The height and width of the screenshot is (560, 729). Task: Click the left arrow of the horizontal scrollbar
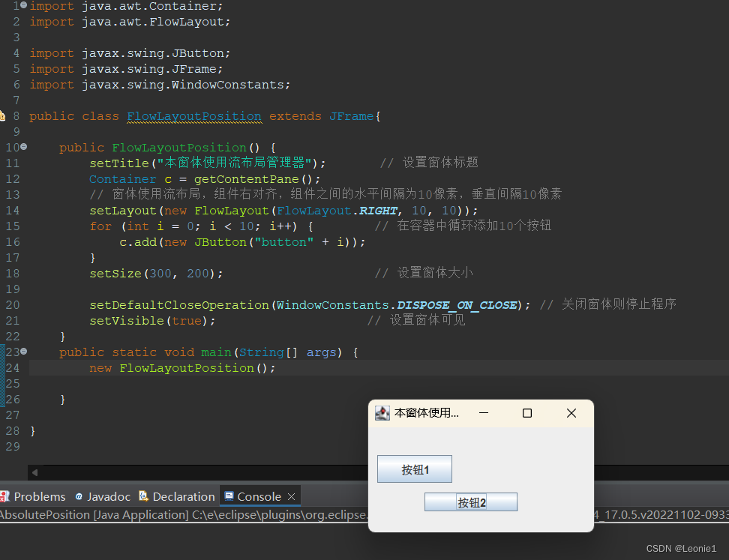34,473
